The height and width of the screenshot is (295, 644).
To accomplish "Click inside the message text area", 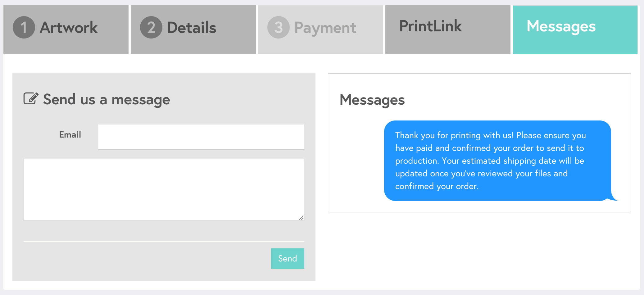I will 164,189.
